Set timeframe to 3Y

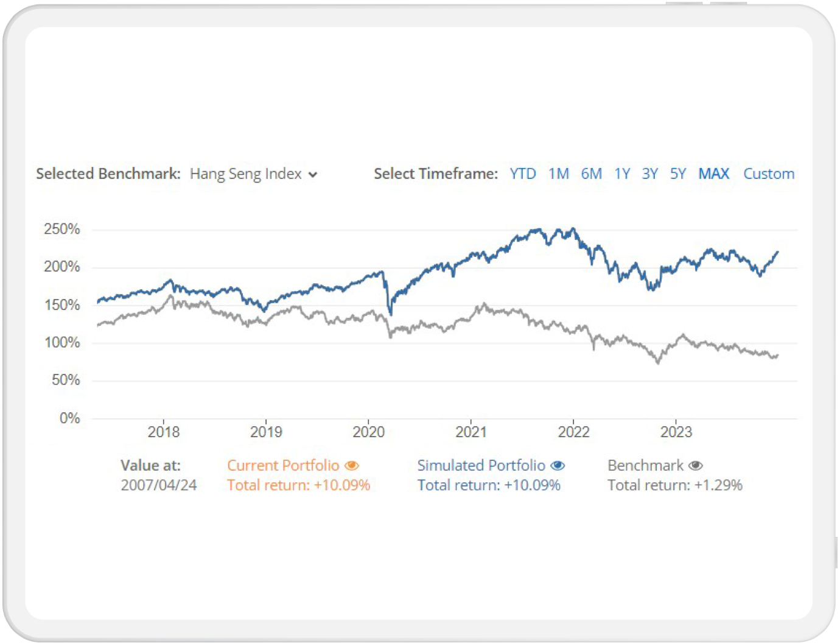[x=649, y=174]
